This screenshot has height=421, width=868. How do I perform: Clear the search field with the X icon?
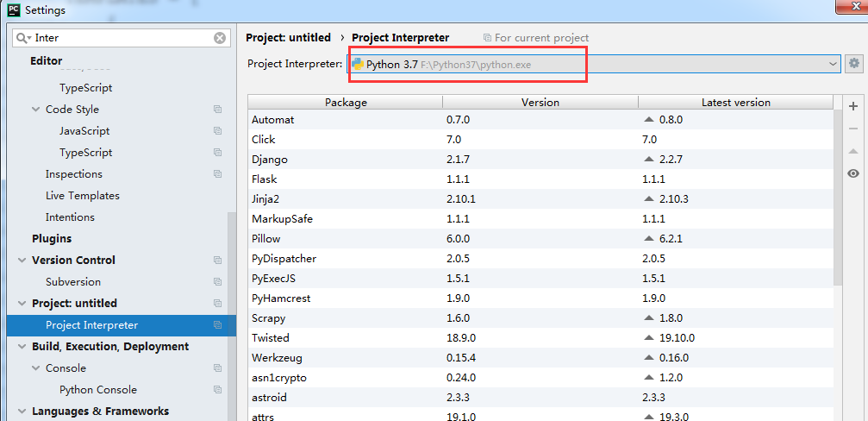click(220, 38)
